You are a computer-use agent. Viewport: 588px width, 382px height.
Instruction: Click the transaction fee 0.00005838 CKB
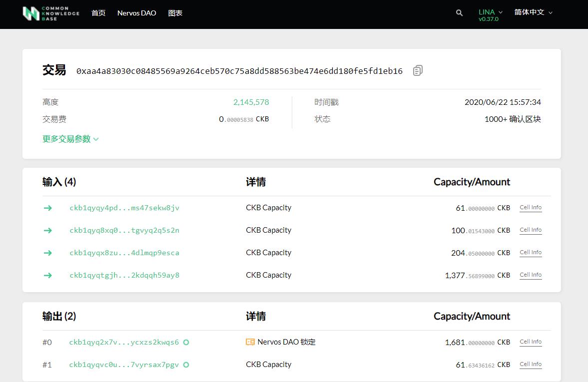tap(244, 119)
